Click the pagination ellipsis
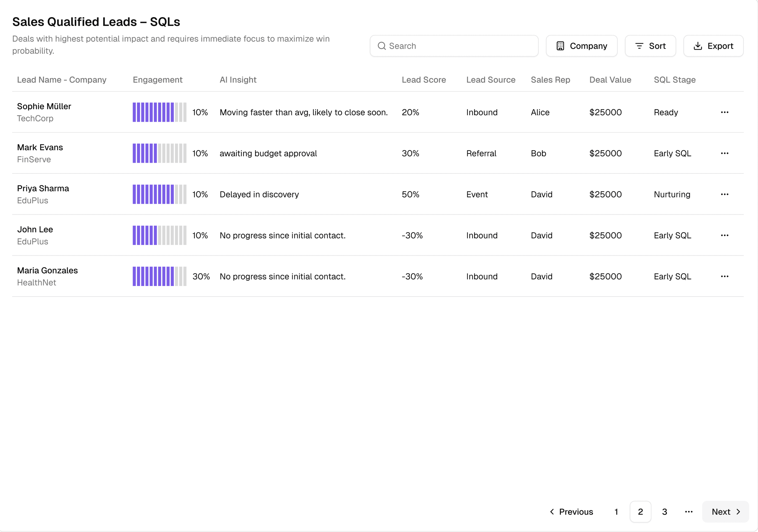 coord(688,512)
